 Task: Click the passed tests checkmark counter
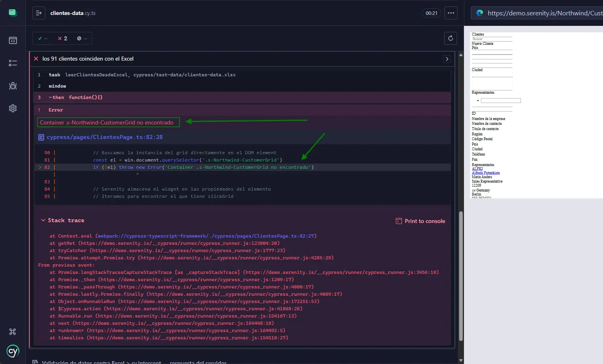coord(43,38)
